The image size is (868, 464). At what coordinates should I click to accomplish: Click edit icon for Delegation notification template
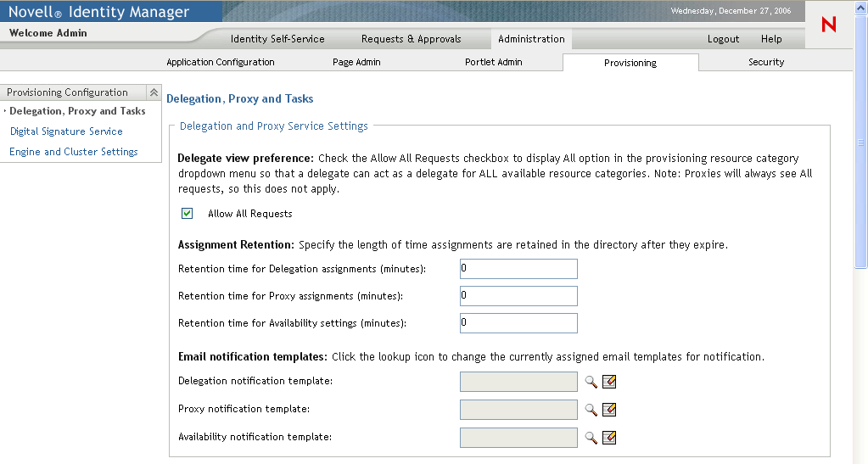coord(609,382)
